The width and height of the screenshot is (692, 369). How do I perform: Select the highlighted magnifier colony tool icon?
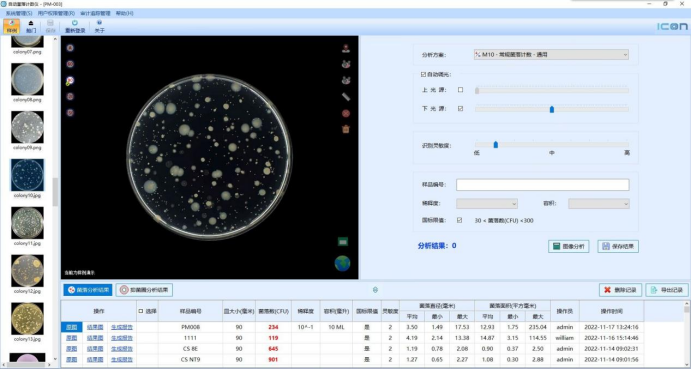pos(70,81)
